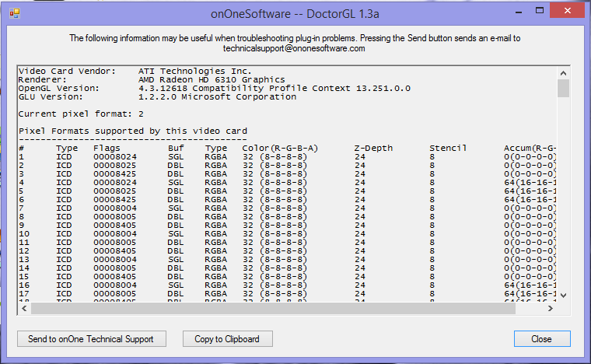This screenshot has width=591, height=364.
Task: Click the DoctorGL app icon in title bar
Action: 15,13
